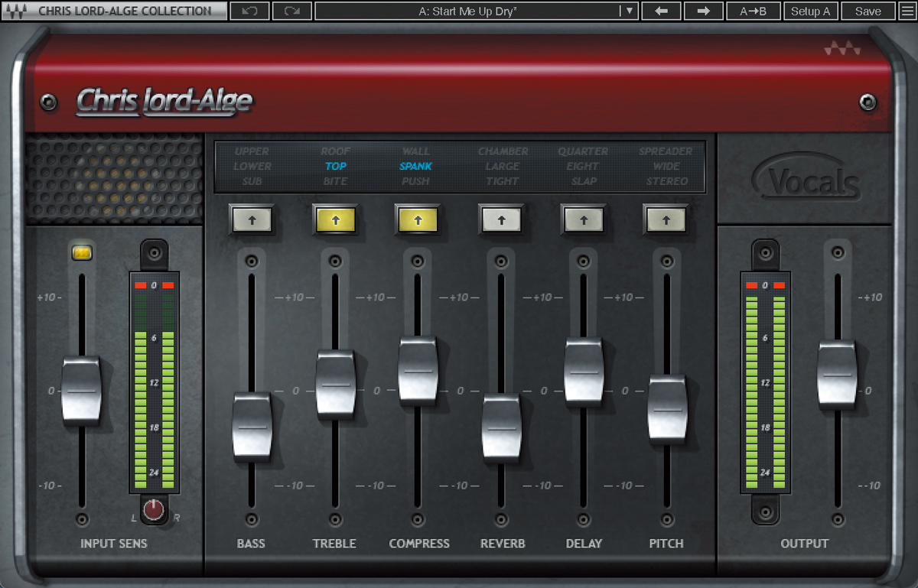Screen dimensions: 918x588
Task: Select the QUARTER delay mode label
Action: pos(583,151)
